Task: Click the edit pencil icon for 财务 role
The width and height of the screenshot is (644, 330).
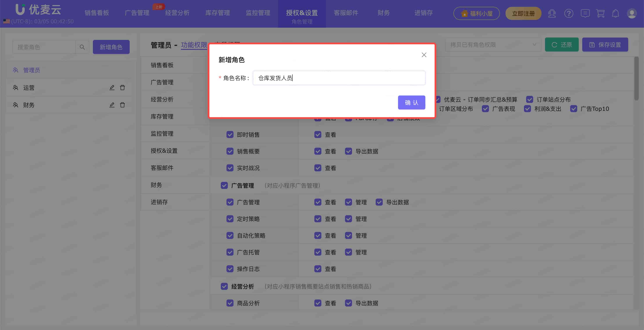Action: click(112, 105)
